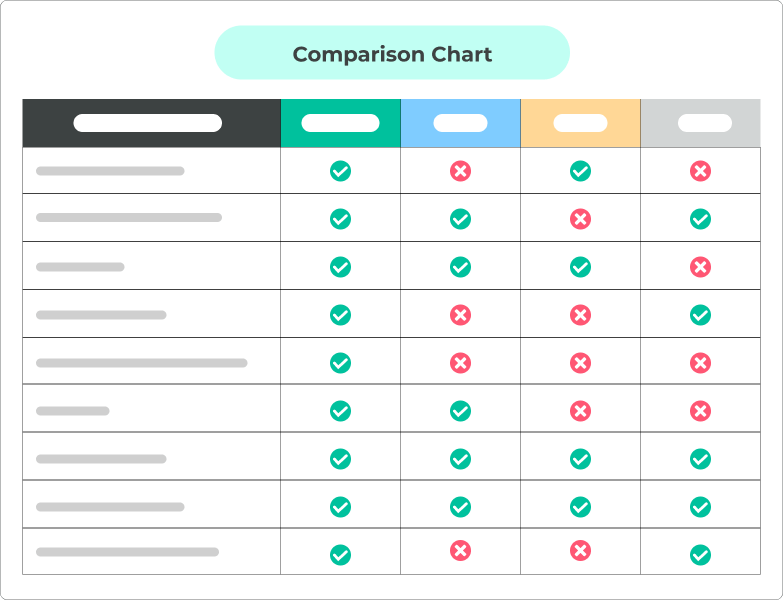Click fifth row checkmark in green column
Screen dimensions: 783x600
tap(341, 363)
